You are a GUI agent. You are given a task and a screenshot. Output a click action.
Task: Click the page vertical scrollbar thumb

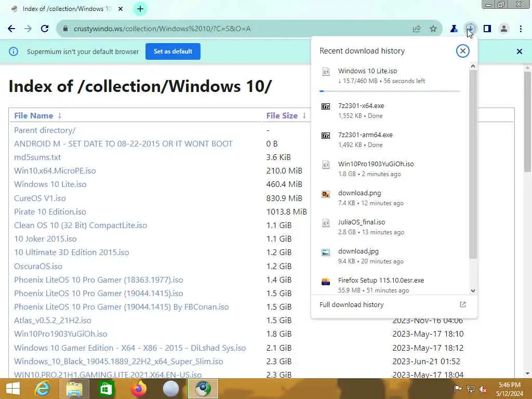[x=527, y=122]
